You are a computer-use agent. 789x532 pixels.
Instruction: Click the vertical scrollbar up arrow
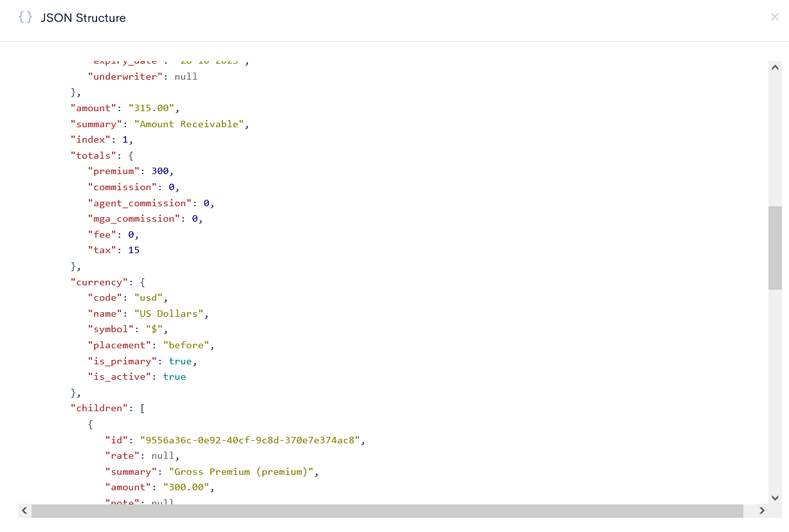click(775, 67)
